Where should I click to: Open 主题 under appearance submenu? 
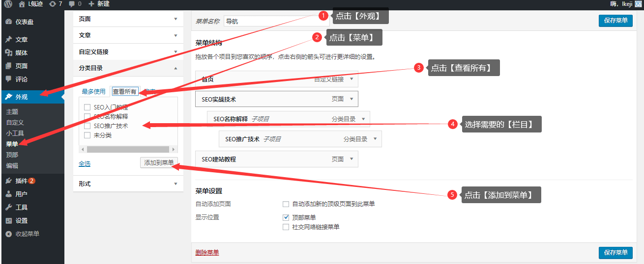[12, 112]
